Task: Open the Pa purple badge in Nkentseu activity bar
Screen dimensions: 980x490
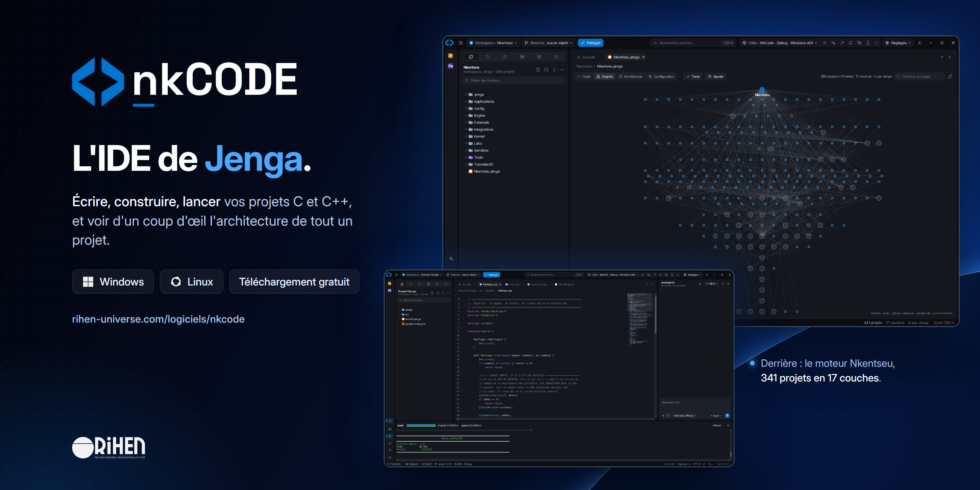Action: pos(451,66)
